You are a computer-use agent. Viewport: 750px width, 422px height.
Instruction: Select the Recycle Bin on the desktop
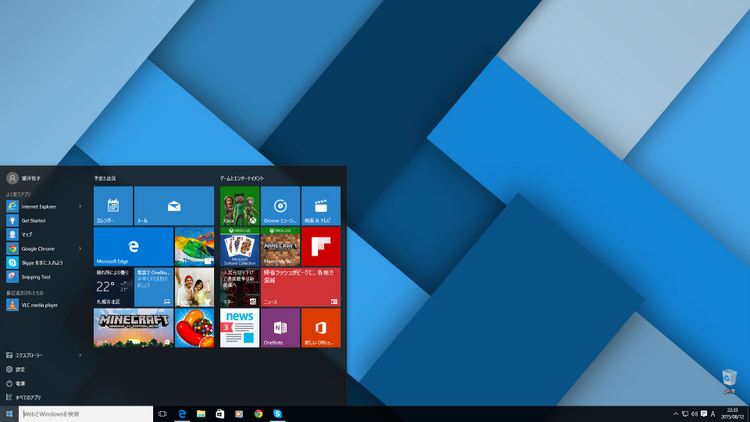729,381
